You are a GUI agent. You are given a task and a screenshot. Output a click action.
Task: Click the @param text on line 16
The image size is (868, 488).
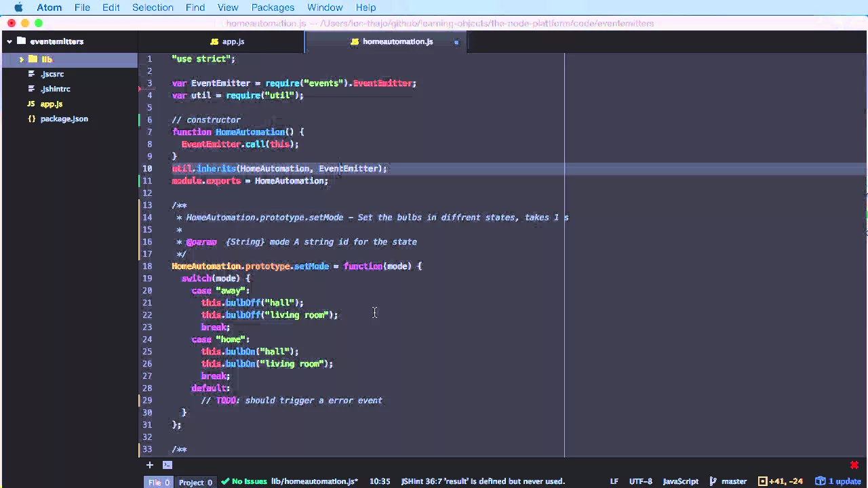(x=201, y=242)
